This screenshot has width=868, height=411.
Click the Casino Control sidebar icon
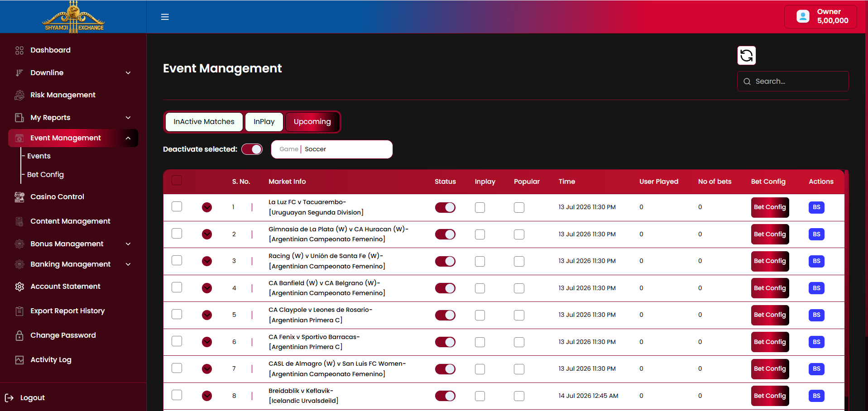(19, 197)
